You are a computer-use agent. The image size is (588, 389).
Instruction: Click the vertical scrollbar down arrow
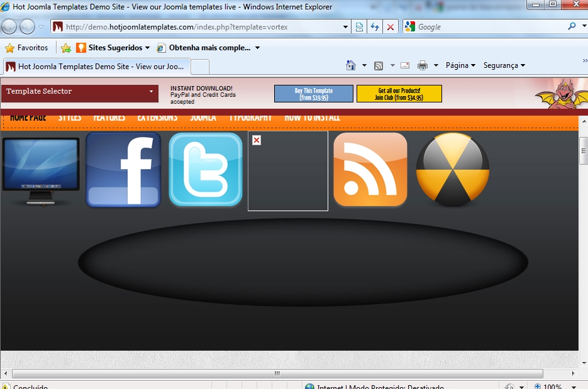[x=584, y=363]
